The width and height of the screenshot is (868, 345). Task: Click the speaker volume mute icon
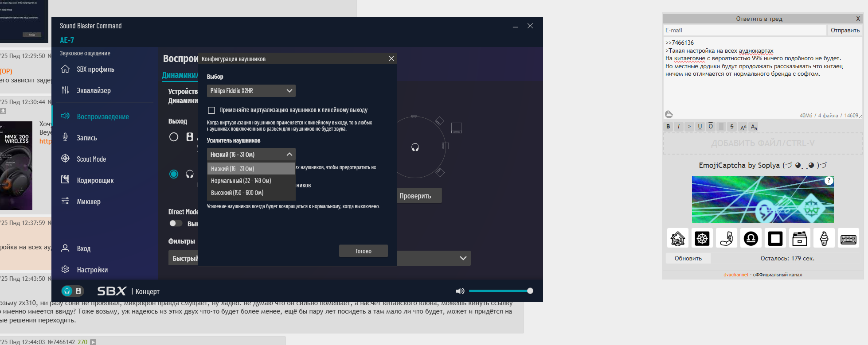[460, 291]
